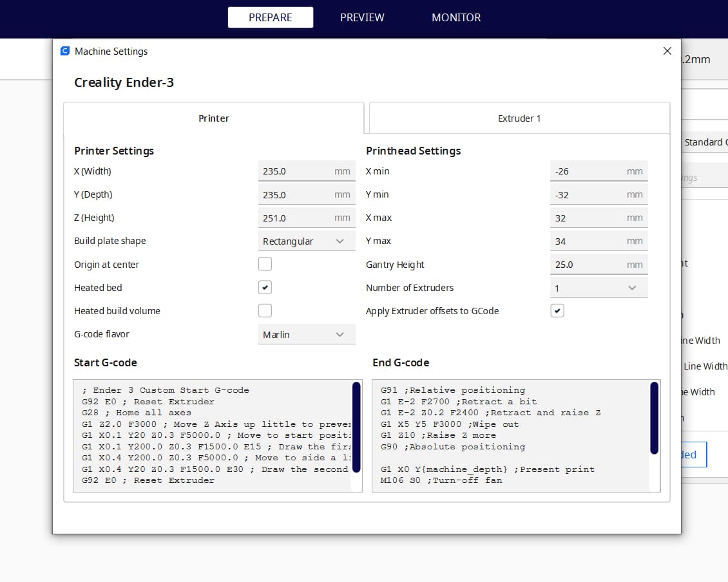Toggle the Heated build volume checkbox
This screenshot has width=728, height=582.
[265, 310]
